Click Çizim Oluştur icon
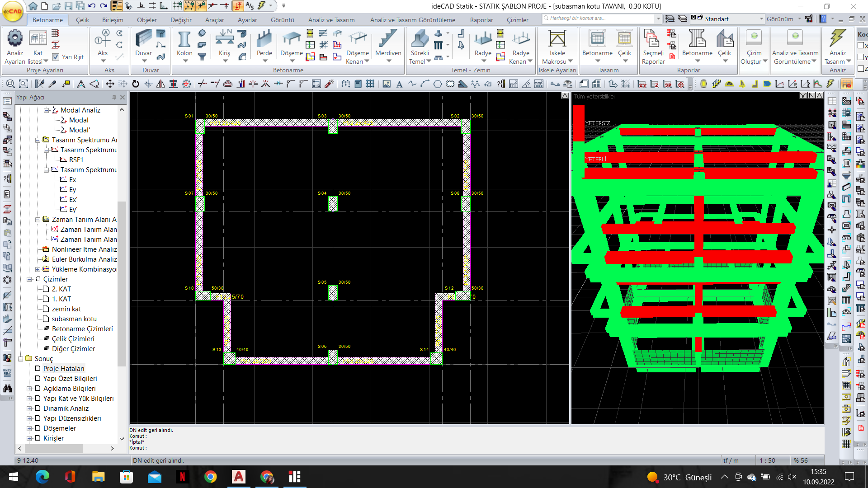 click(754, 47)
